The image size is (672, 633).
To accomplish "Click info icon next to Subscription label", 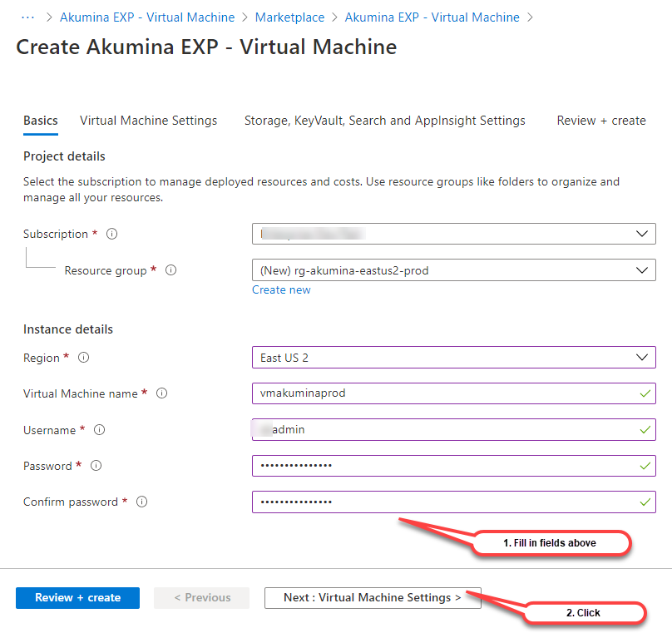I will [112, 235].
